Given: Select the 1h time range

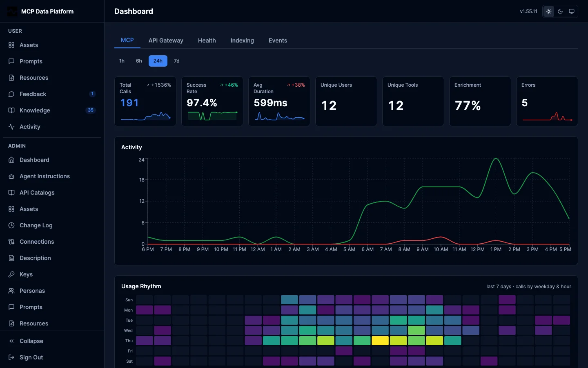Looking at the screenshot, I should 122,61.
